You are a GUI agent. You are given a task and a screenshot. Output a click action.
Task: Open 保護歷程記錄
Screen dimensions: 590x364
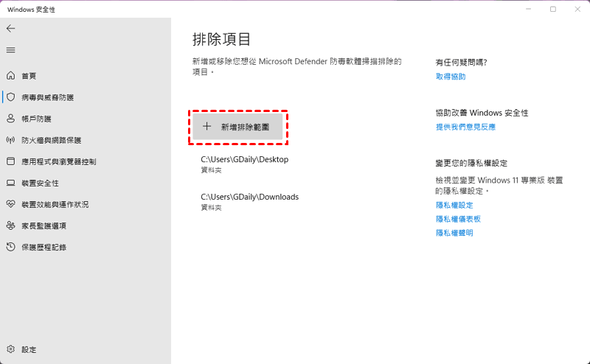(44, 248)
